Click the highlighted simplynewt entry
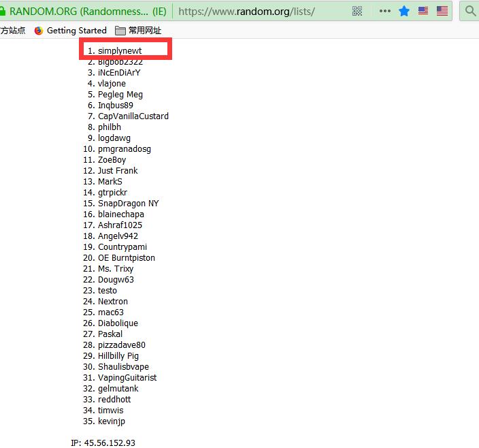Screen dimensions: 479x448 tap(120, 51)
